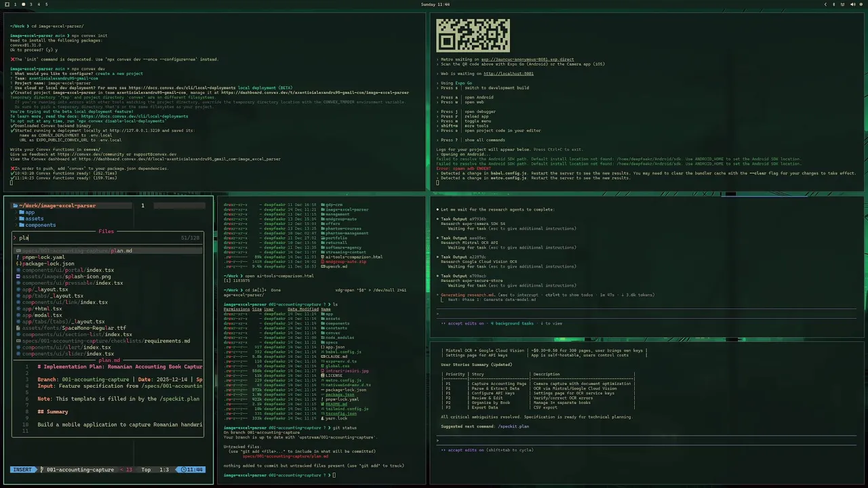The width and height of the screenshot is (868, 488).
Task: Click the ## Summary line in preview
Action: (53, 411)
